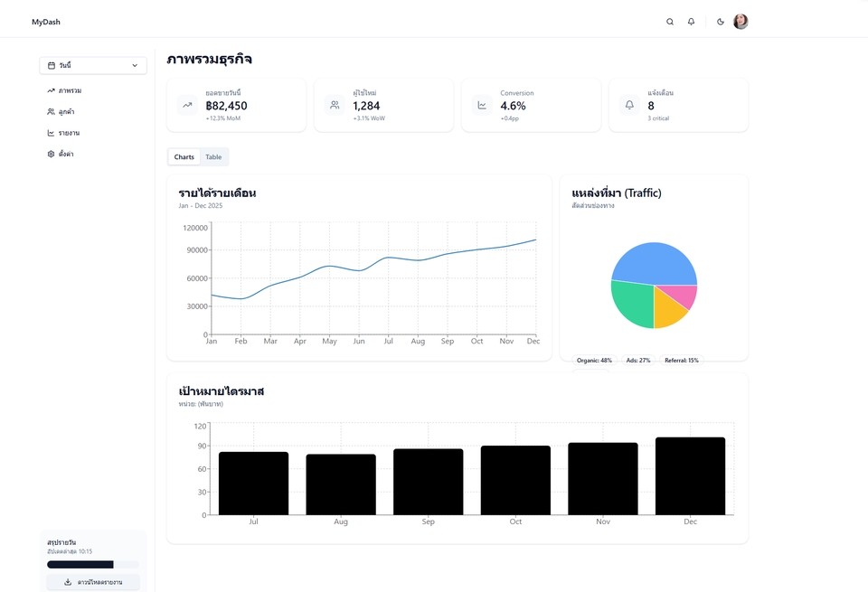This screenshot has height=592, width=868.
Task: Switch to the Table tab
Action: click(x=213, y=156)
